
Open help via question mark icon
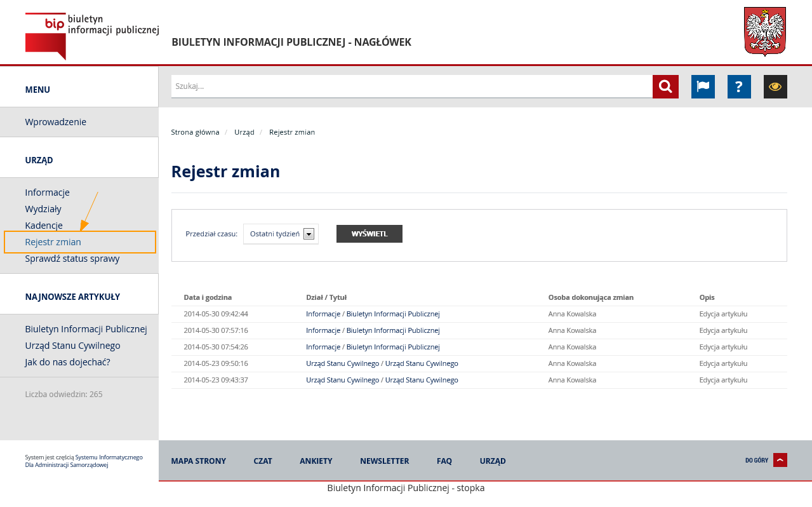click(739, 86)
